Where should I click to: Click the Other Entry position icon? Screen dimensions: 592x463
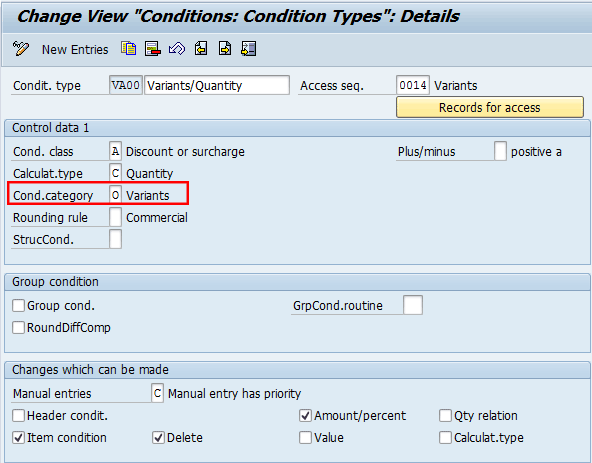pyautogui.click(x=249, y=49)
